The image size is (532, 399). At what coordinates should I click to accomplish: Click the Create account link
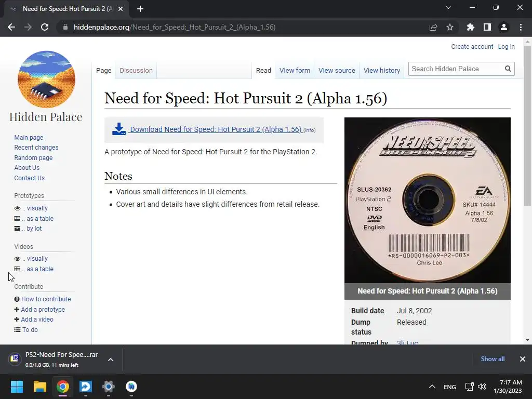tap(472, 46)
